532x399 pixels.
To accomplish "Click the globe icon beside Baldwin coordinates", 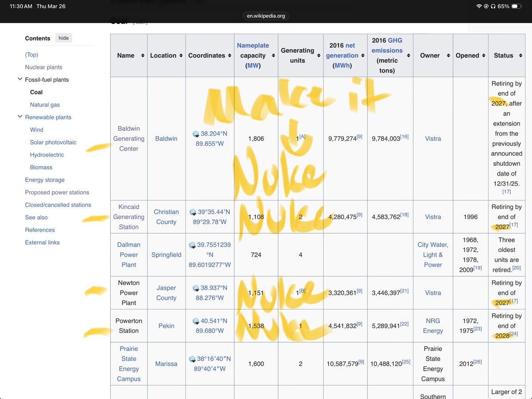I will pyautogui.click(x=196, y=134).
